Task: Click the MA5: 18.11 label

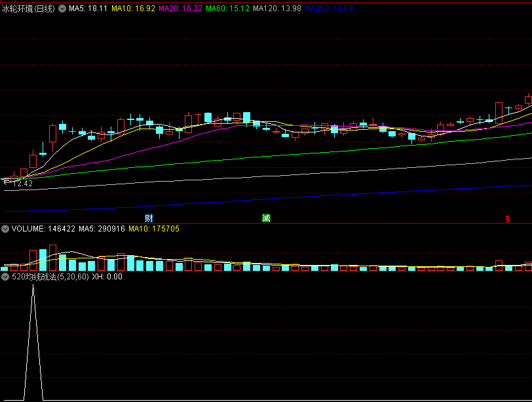Action: pyautogui.click(x=88, y=9)
